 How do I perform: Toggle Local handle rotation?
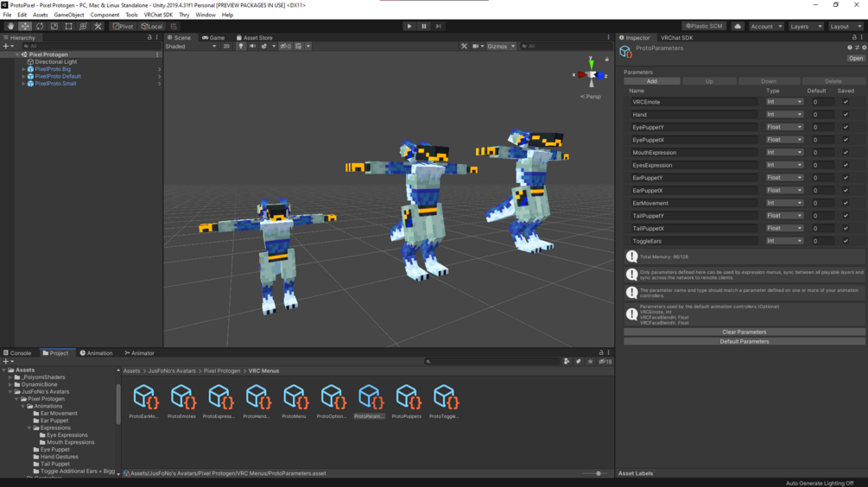pos(151,26)
